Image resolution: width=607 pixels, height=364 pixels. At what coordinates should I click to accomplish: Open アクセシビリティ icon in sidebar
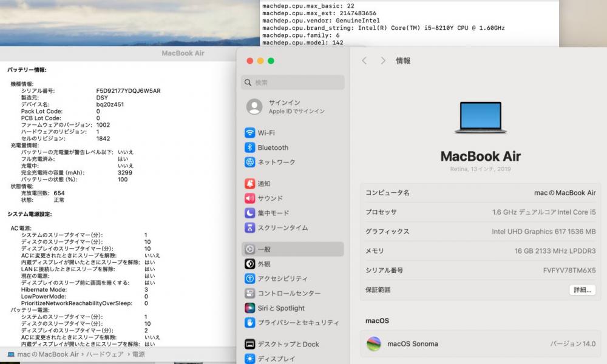[249, 278]
